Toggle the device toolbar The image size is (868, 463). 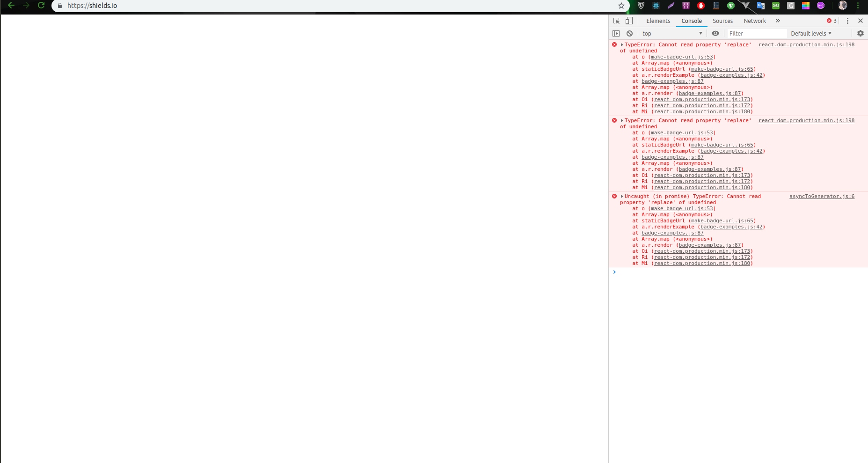(629, 21)
